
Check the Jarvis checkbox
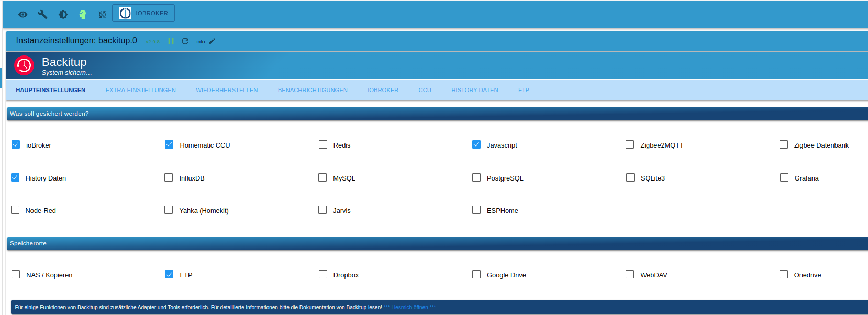(322, 210)
